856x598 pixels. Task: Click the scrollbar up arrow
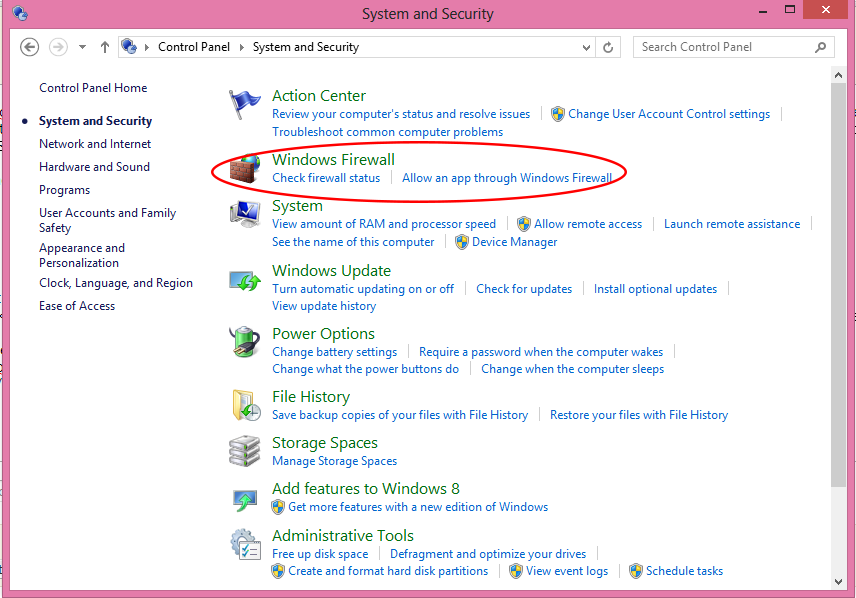click(x=839, y=75)
